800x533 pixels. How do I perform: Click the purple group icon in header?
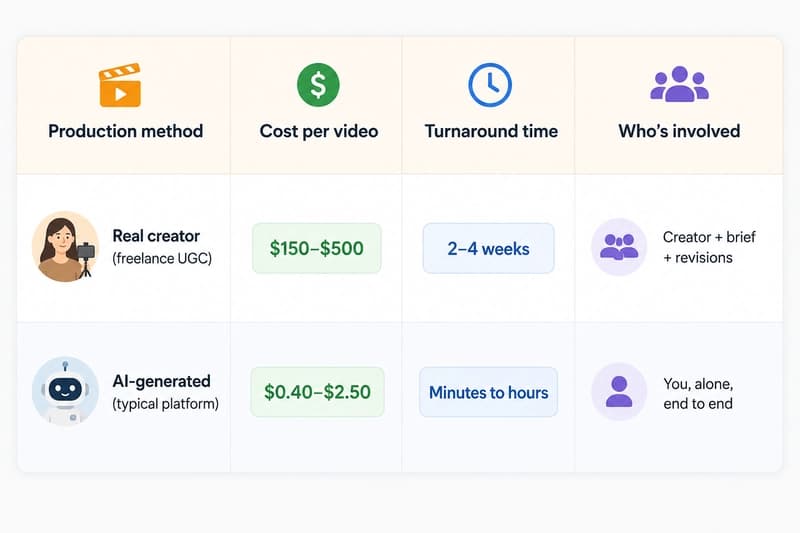[x=679, y=84]
